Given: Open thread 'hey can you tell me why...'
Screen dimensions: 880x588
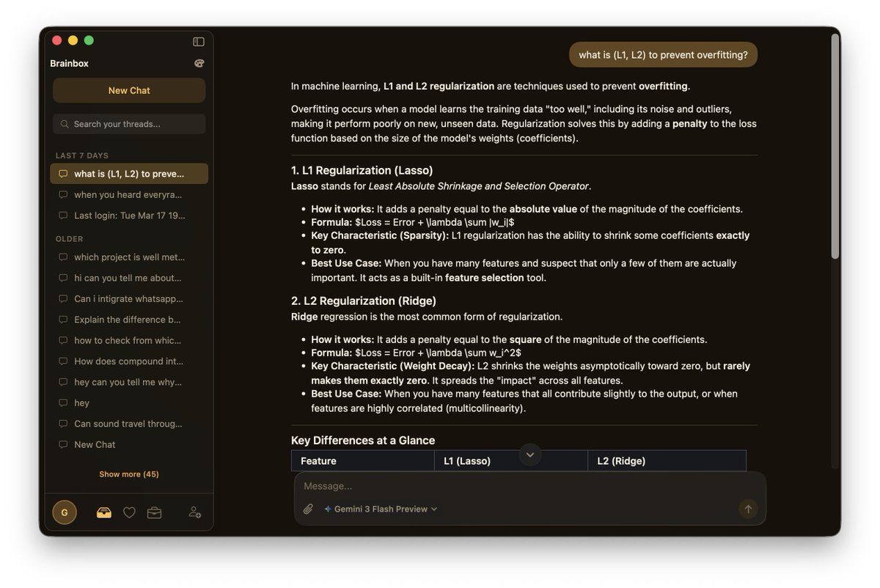Looking at the screenshot, I should 129,382.
